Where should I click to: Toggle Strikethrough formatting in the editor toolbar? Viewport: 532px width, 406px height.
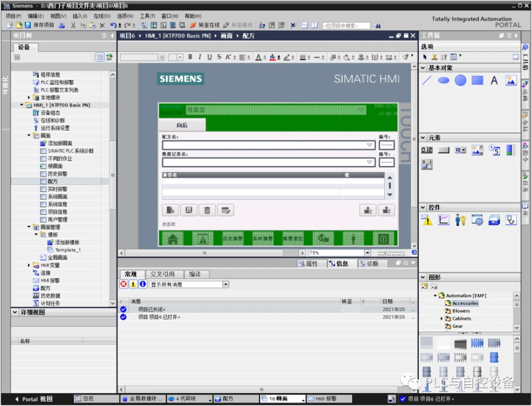coord(219,57)
